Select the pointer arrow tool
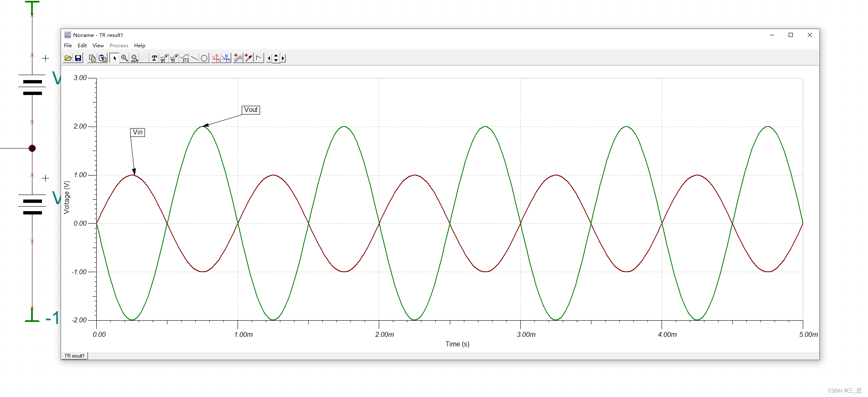Viewport: 868px width, 397px height. (x=114, y=58)
